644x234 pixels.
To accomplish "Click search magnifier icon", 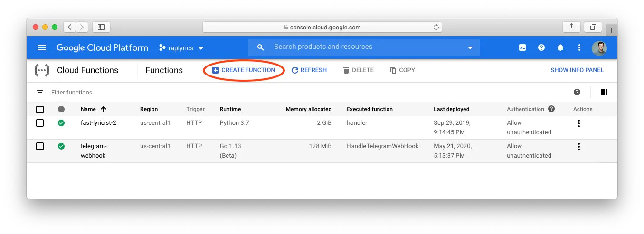I will (x=260, y=47).
